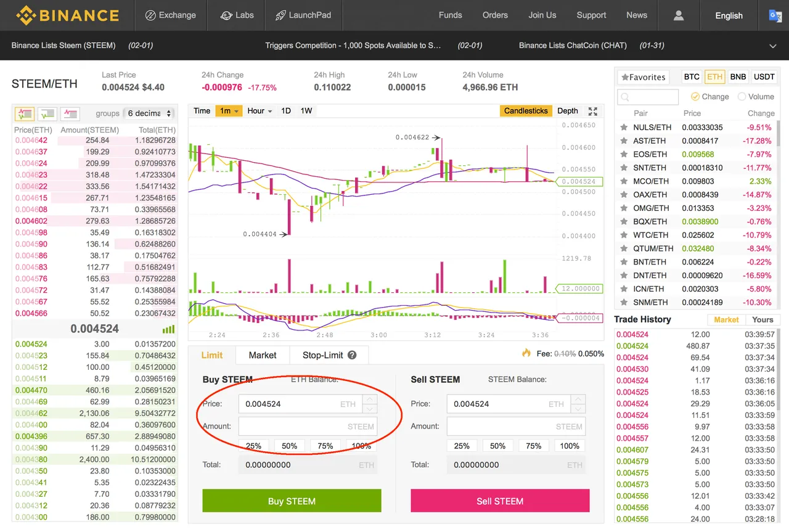Show Market trade history
The width and height of the screenshot is (789, 532).
tap(726, 320)
